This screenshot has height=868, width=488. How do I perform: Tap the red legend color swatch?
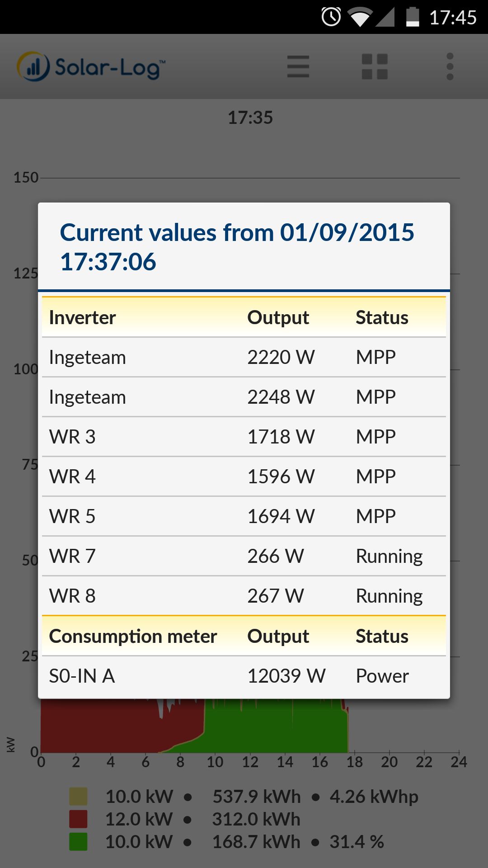pyautogui.click(x=78, y=819)
